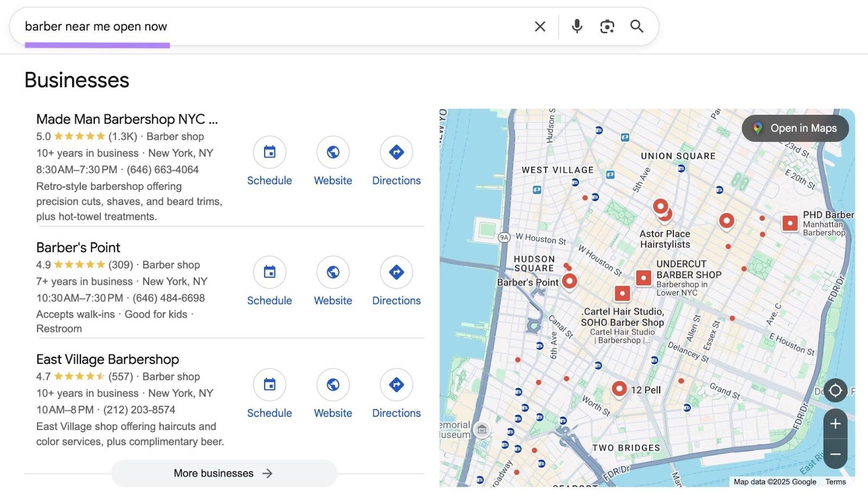Open the map Terms link
Screen dimensions: 868x502
pos(835,481)
